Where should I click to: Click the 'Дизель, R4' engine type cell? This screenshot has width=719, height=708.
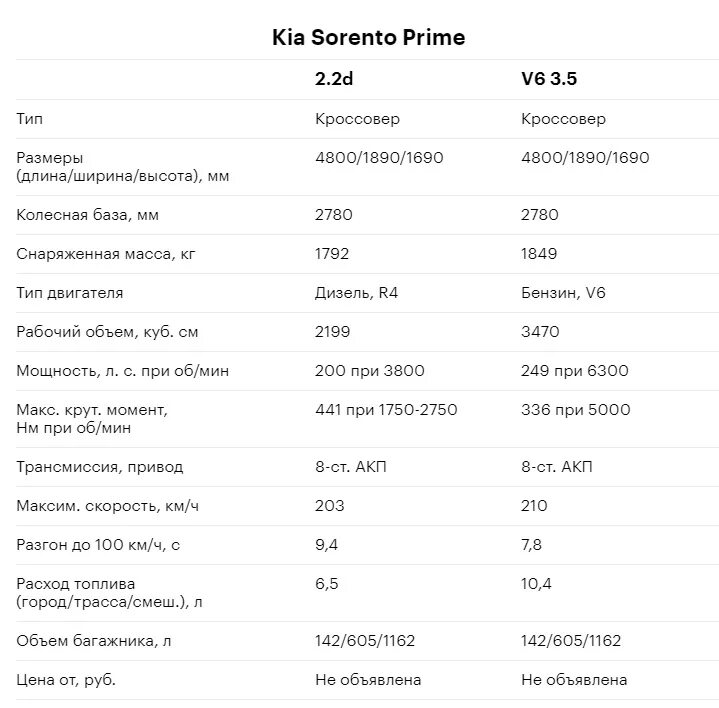[356, 293]
